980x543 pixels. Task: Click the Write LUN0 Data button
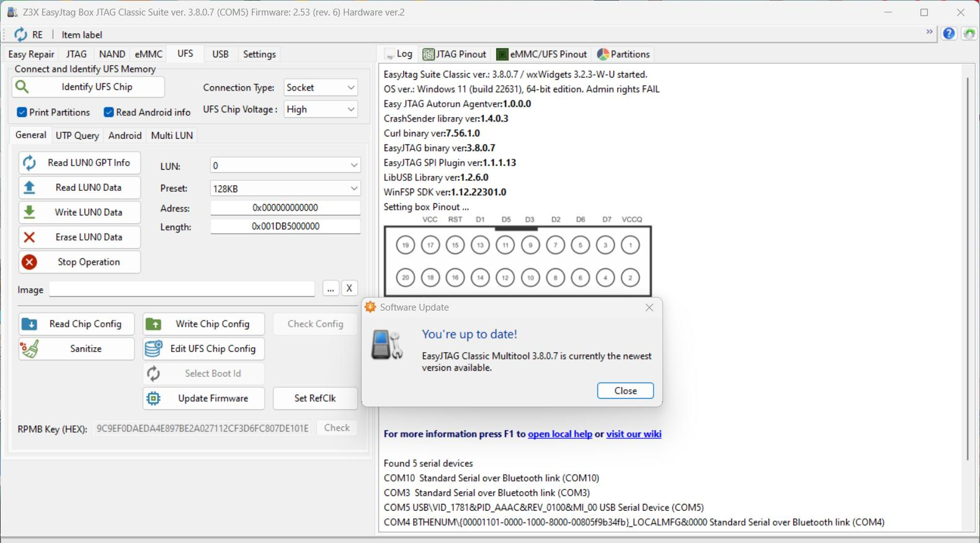coord(79,212)
